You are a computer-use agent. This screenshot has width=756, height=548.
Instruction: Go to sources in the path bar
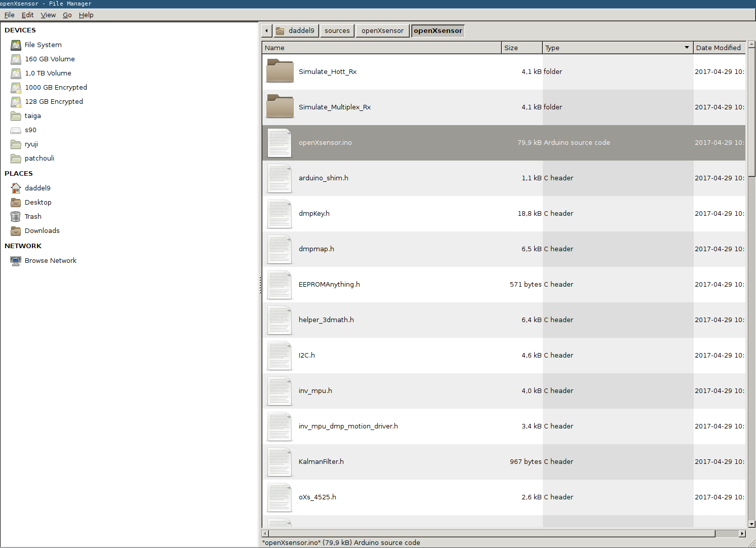click(x=337, y=31)
